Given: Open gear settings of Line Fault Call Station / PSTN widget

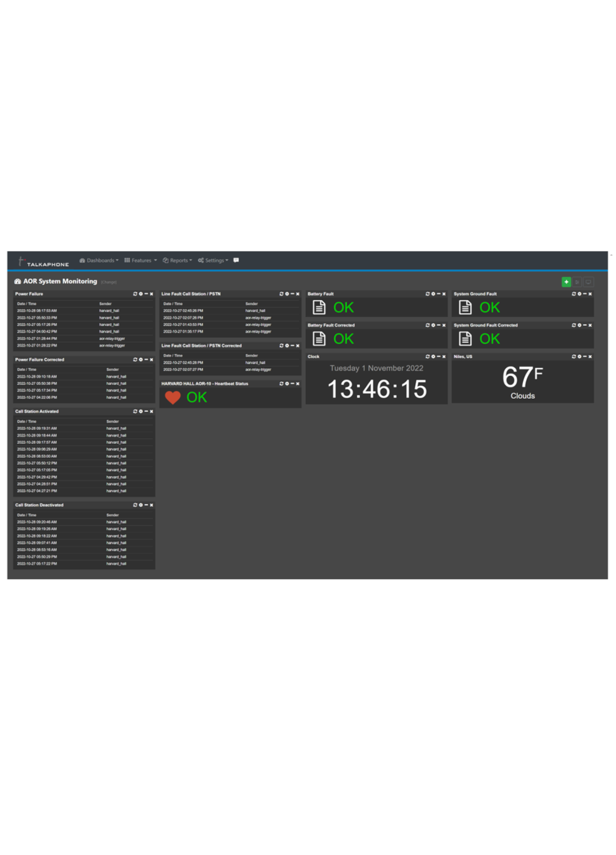Looking at the screenshot, I should [x=287, y=294].
